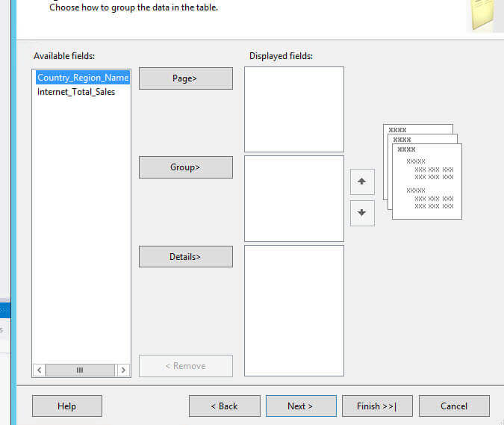
Task: Click the Group> button
Action: coord(186,167)
